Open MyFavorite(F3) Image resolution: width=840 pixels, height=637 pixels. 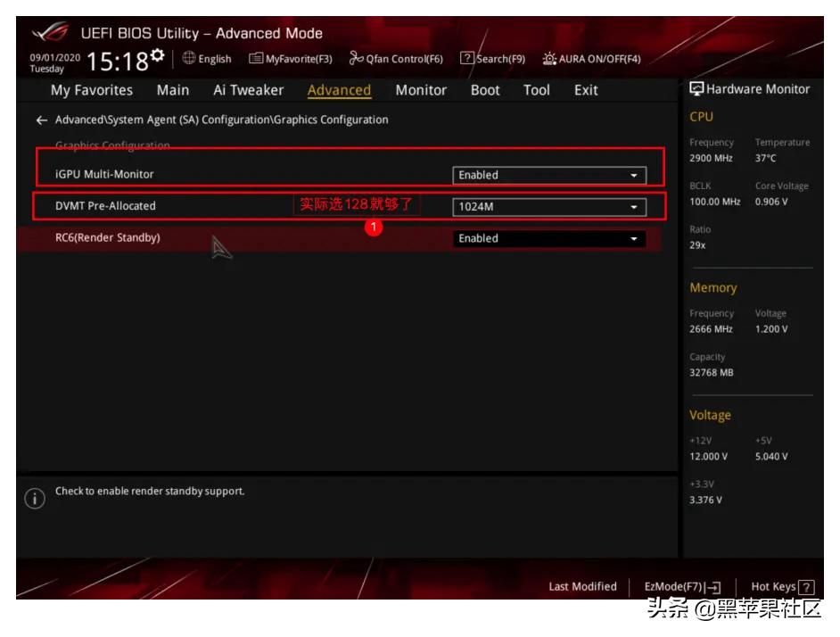coord(291,59)
